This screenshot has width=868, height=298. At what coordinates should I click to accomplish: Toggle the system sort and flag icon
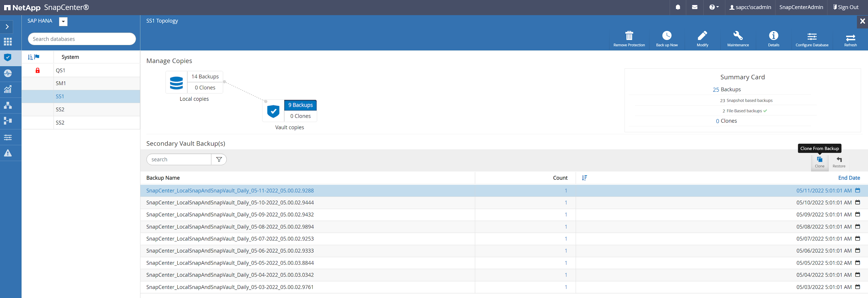pyautogui.click(x=34, y=57)
